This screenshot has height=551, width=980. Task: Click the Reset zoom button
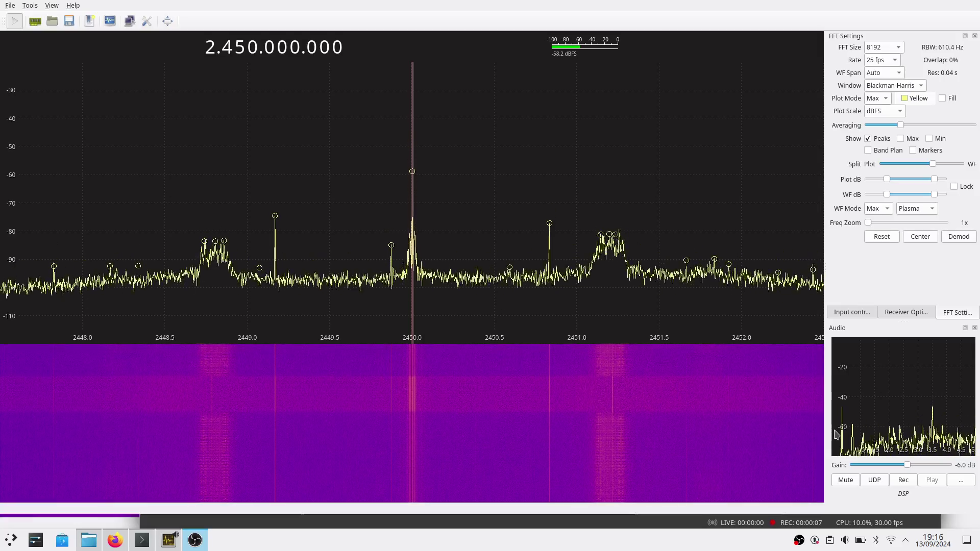click(881, 237)
